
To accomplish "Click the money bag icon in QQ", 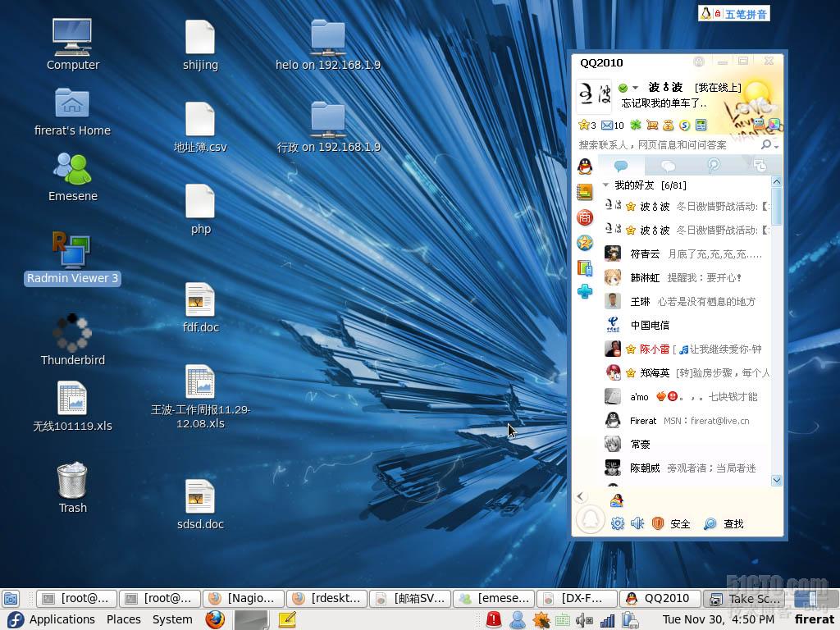I will click(668, 126).
